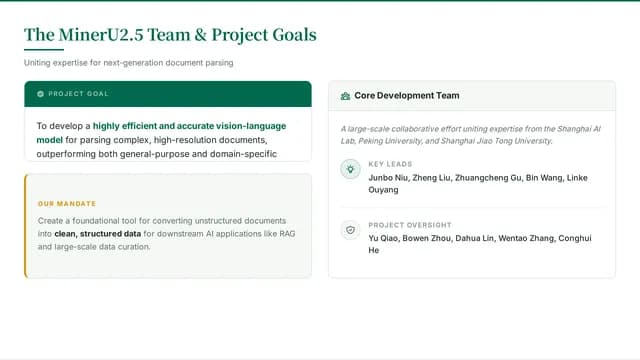Click the "PROJECT GOAL" header label

pos(78,94)
